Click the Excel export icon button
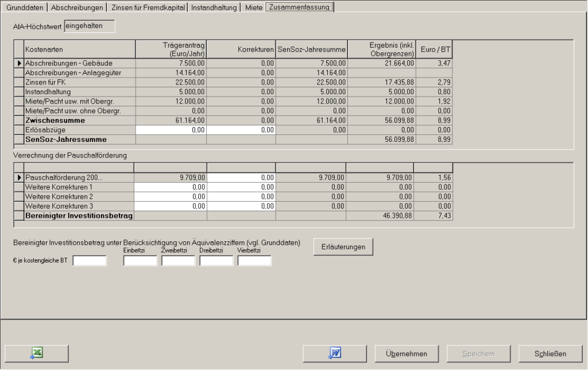 (36, 353)
